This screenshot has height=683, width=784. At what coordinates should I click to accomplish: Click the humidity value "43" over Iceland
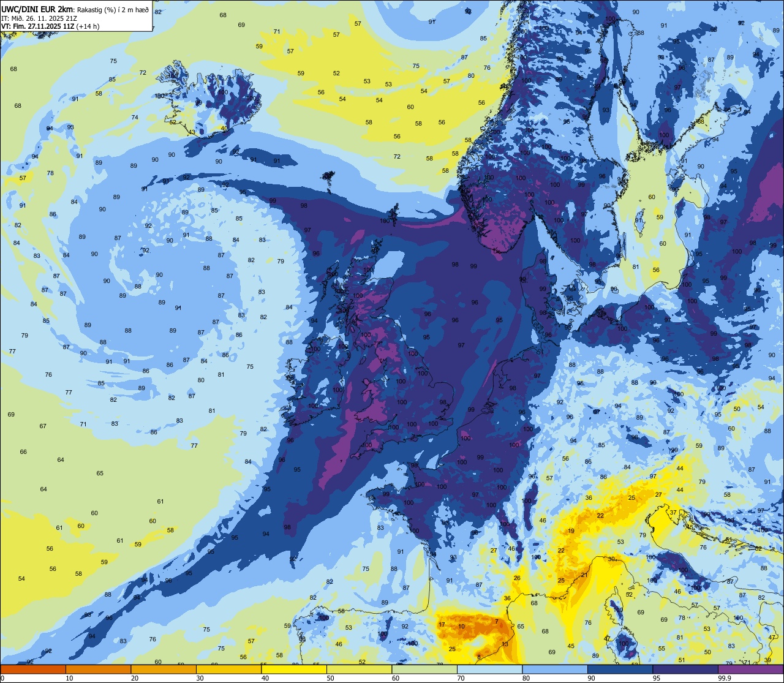pos(192,132)
